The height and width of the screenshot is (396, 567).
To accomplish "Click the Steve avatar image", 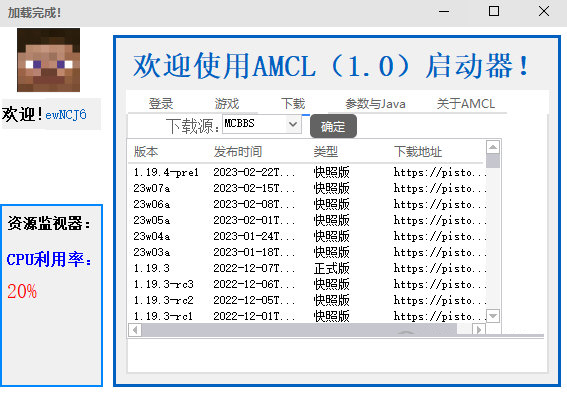I will tap(48, 60).
